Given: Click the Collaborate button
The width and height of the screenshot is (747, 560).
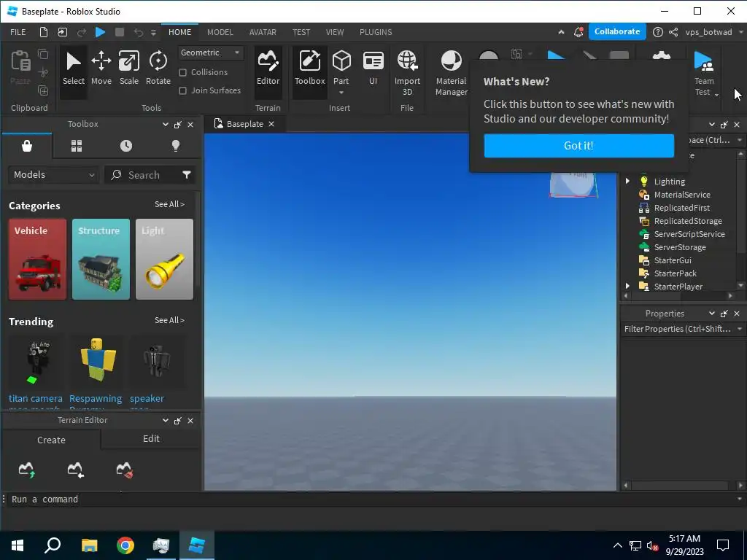Looking at the screenshot, I should (x=617, y=31).
